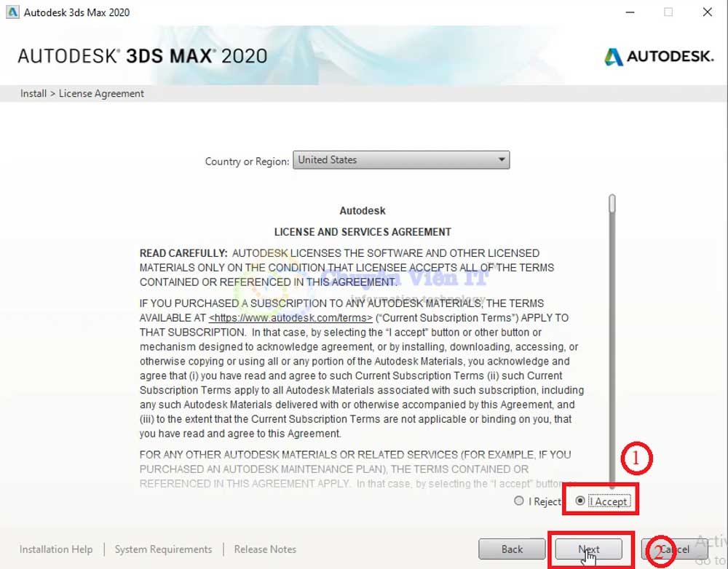Select the "I Accept" radio button
The width and height of the screenshot is (728, 569).
579,501
